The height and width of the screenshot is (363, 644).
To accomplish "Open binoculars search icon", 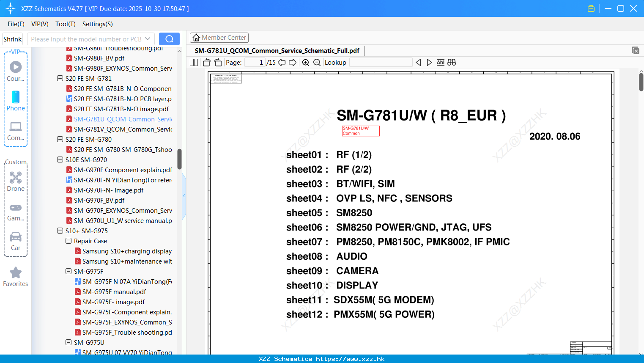I will point(452,63).
